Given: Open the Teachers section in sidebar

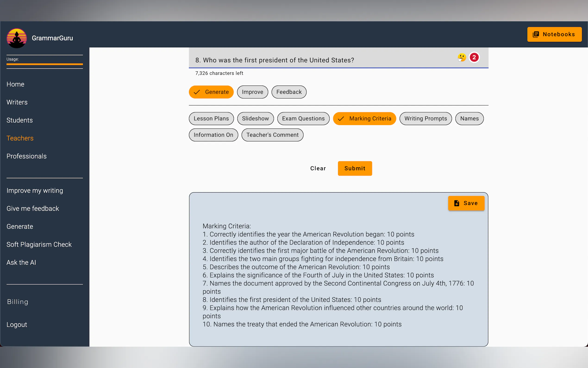Looking at the screenshot, I should [x=20, y=138].
